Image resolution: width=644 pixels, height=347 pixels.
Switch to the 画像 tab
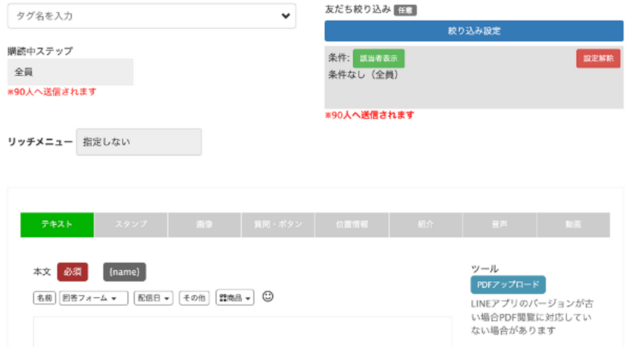(205, 224)
